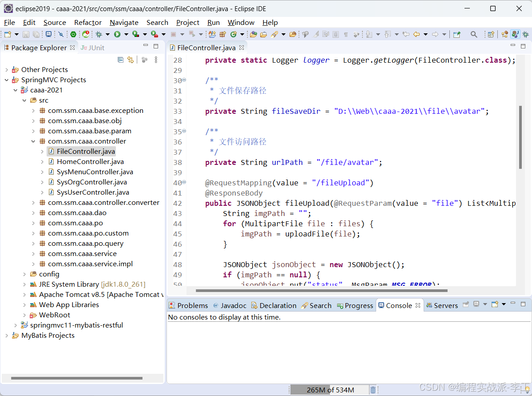Click the Last Edit Location arrow icon
This screenshot has width=532, height=396.
(x=406, y=34)
